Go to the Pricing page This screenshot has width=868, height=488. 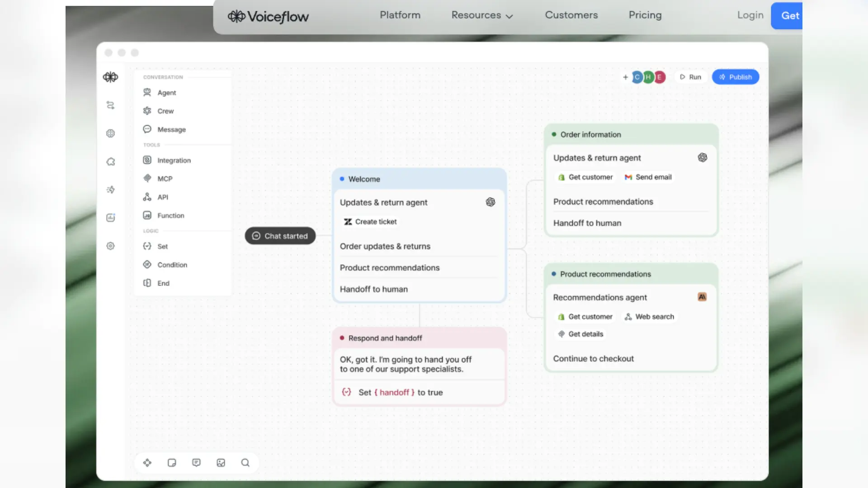tap(645, 15)
